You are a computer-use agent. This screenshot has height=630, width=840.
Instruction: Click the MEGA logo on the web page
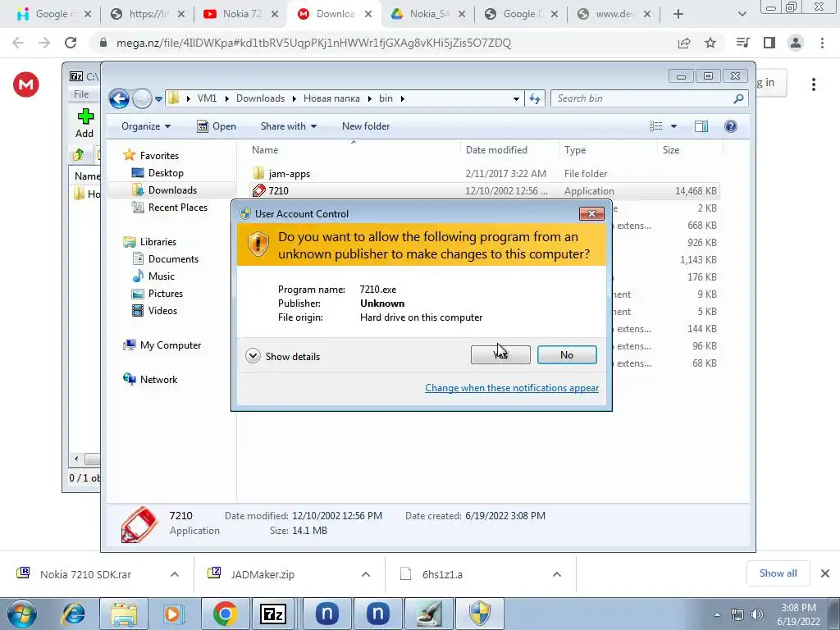click(x=26, y=84)
